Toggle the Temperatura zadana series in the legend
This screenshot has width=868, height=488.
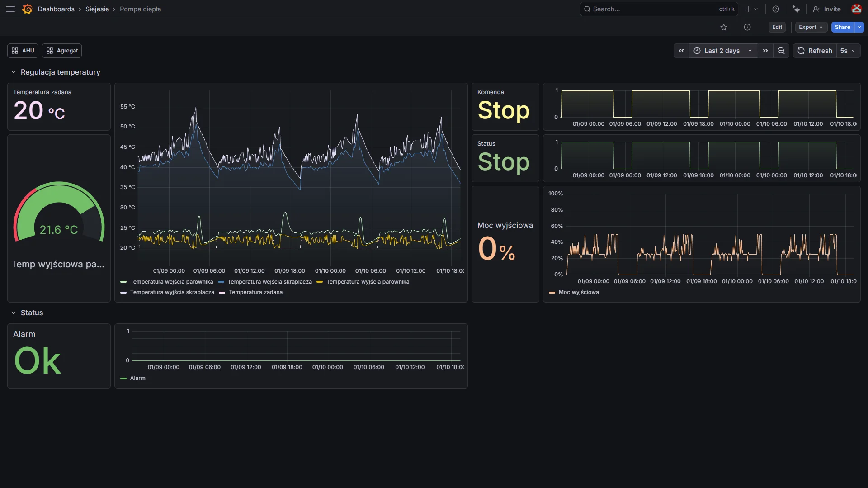tap(256, 292)
